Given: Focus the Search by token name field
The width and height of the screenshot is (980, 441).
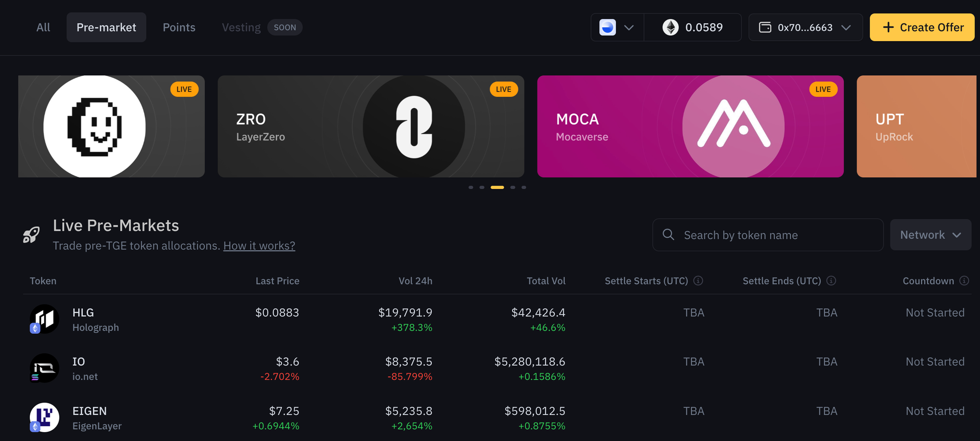Looking at the screenshot, I should (x=768, y=235).
